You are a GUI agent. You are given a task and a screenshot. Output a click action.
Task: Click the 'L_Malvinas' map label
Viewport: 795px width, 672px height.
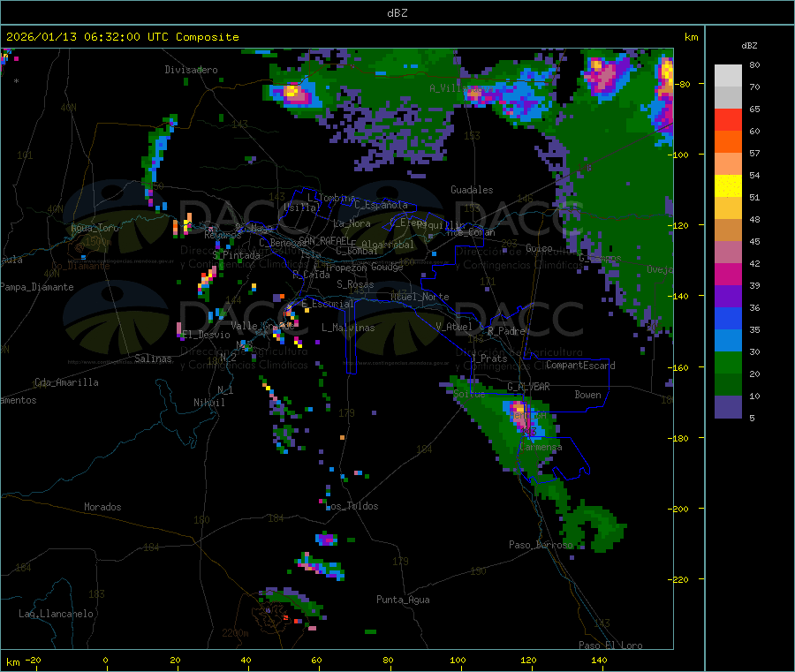point(348,328)
